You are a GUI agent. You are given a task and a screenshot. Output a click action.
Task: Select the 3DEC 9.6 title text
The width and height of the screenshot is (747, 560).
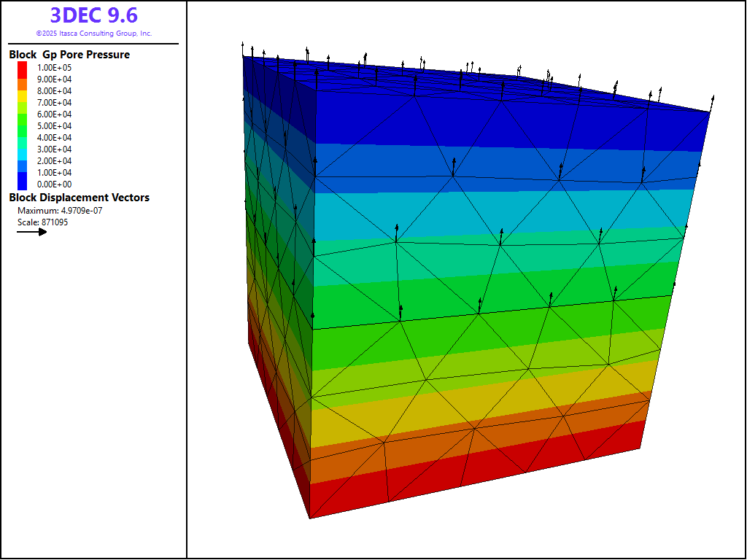[93, 15]
